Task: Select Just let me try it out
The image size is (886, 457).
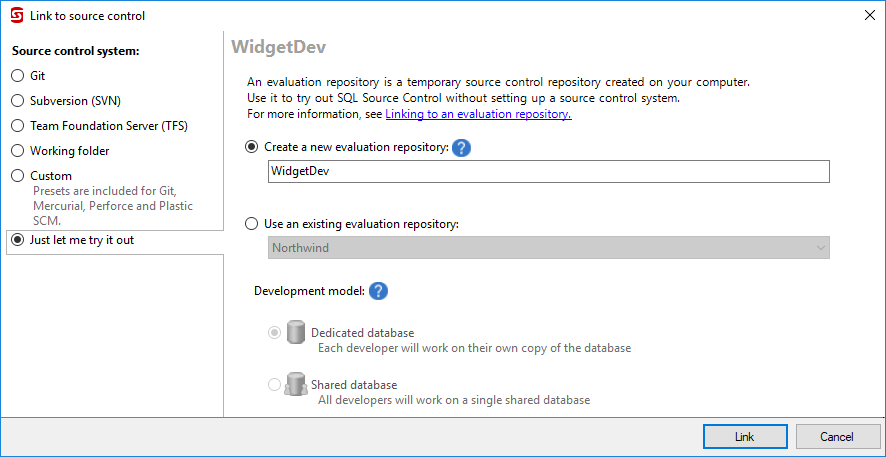Action: point(17,240)
